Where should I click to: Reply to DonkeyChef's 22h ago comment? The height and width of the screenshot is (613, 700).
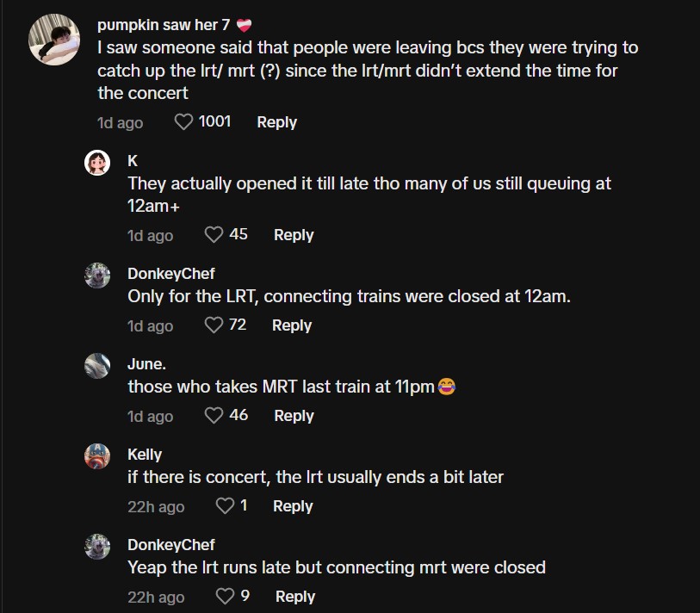[295, 597]
